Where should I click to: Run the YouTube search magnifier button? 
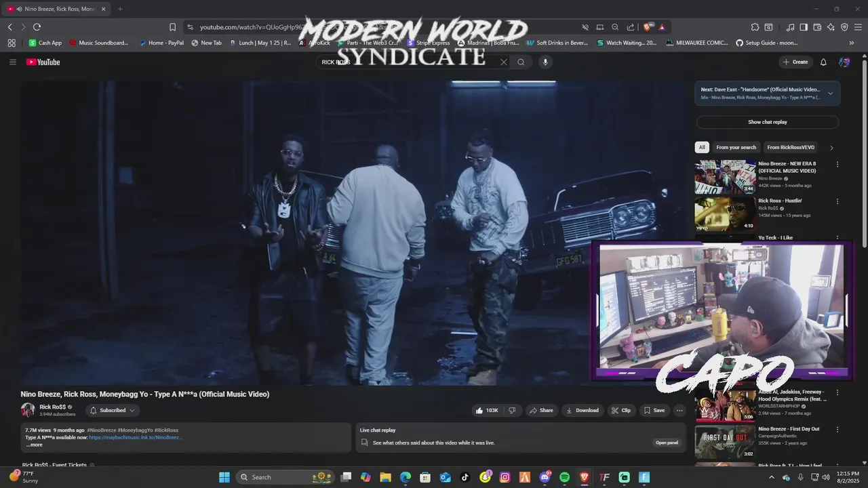521,62
